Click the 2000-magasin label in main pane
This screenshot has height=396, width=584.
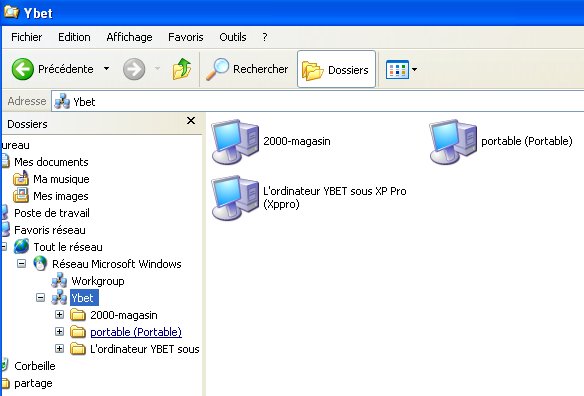[x=297, y=141]
